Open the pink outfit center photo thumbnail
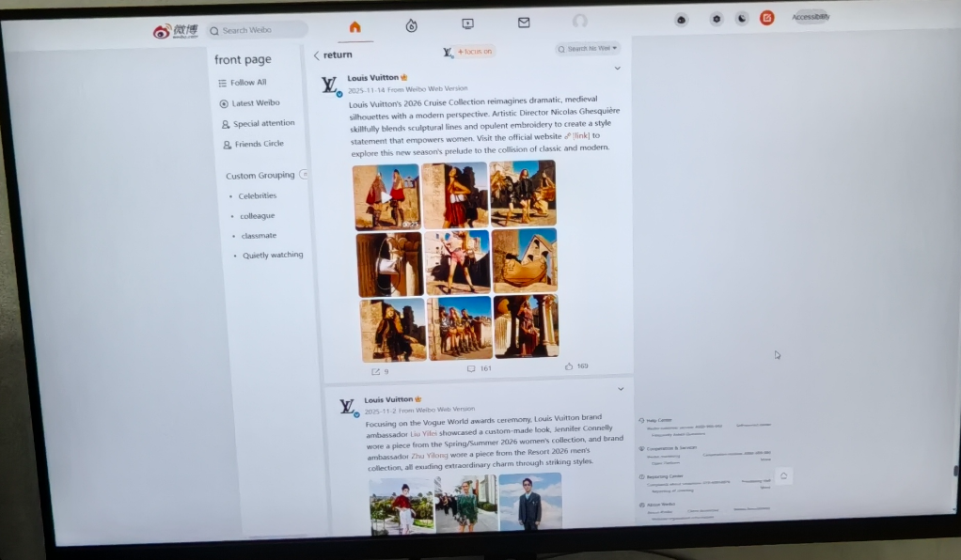The width and height of the screenshot is (961, 560). [x=457, y=262]
